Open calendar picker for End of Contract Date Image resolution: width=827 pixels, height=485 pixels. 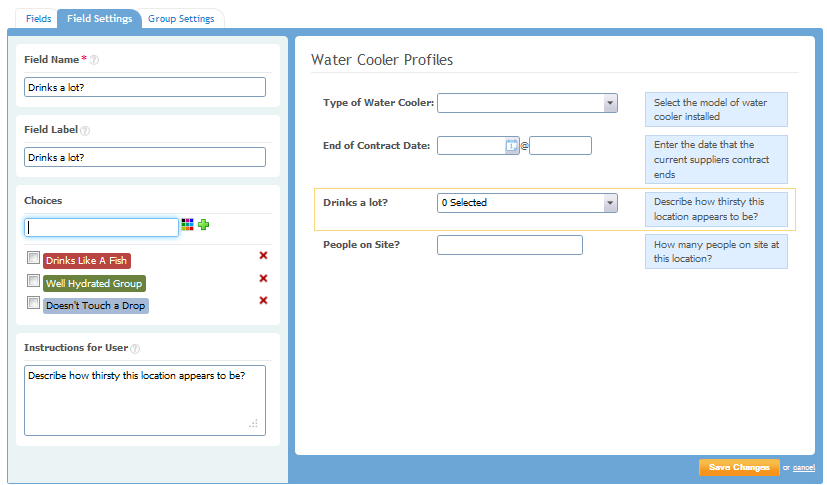511,146
